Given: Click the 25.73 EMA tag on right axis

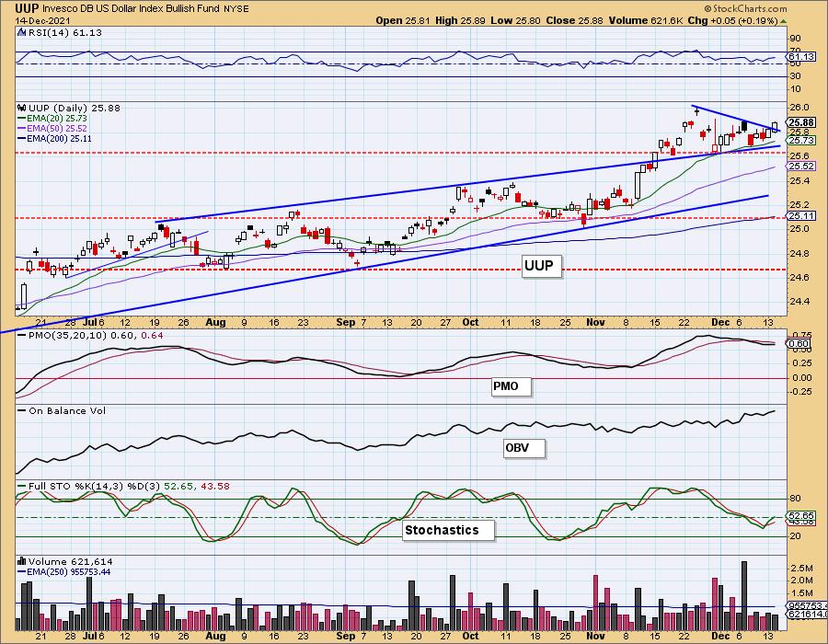Looking at the screenshot, I should (x=801, y=140).
